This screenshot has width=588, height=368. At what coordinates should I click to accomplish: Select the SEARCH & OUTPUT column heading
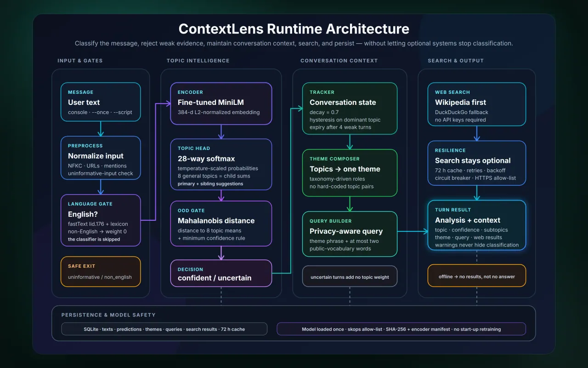tap(456, 61)
